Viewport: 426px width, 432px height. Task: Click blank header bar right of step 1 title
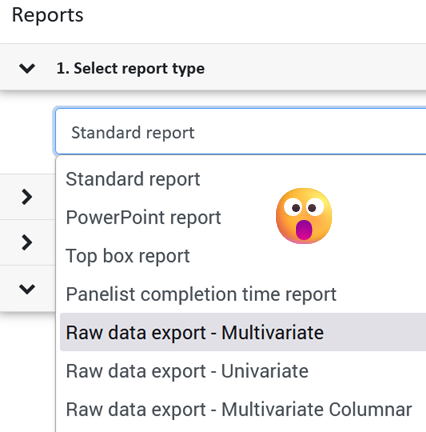(315, 67)
